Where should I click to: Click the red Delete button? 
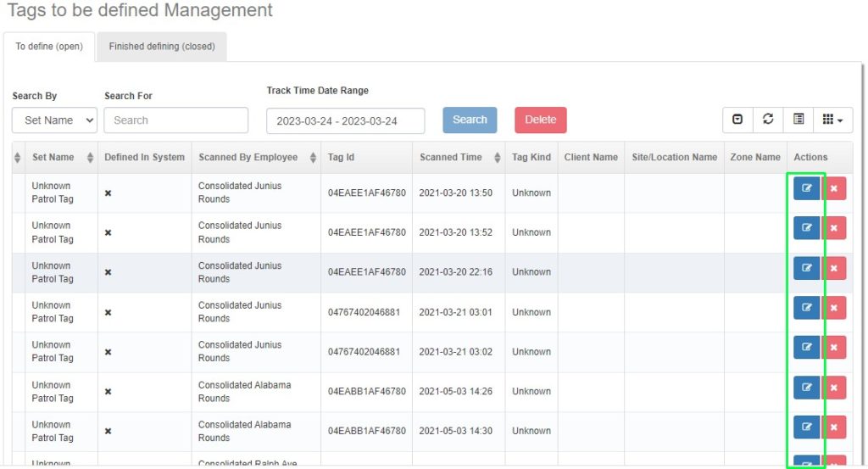point(540,120)
